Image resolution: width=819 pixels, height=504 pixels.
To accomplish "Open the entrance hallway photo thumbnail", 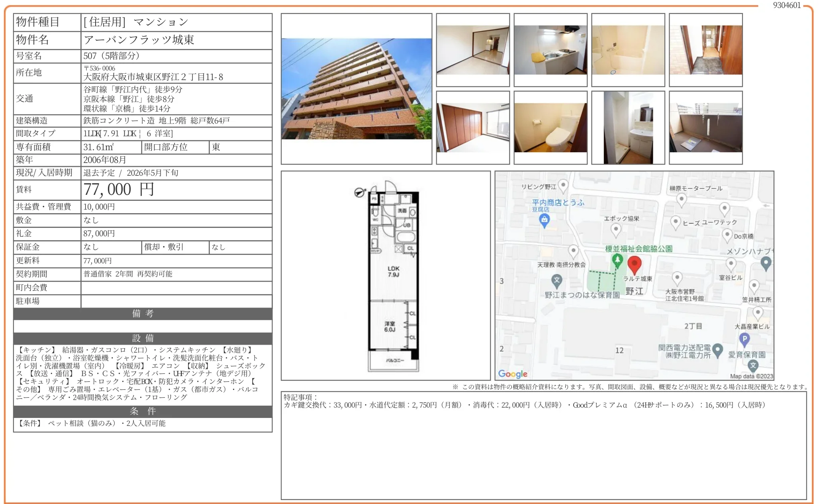I will click(x=705, y=50).
